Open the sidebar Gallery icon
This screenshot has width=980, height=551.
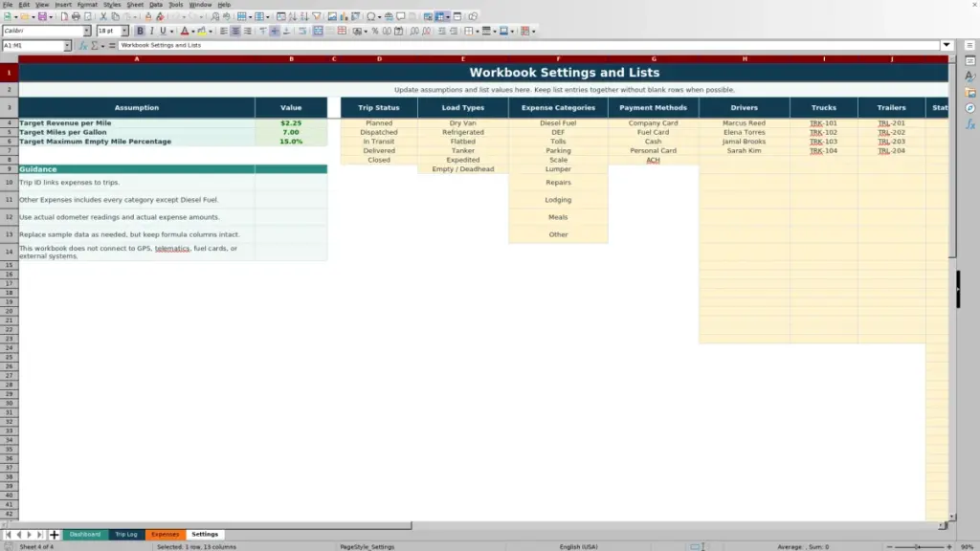click(970, 93)
